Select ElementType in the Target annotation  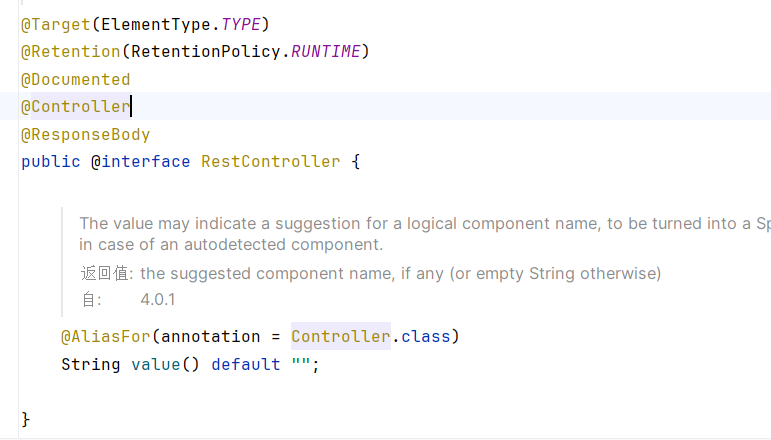(156, 24)
